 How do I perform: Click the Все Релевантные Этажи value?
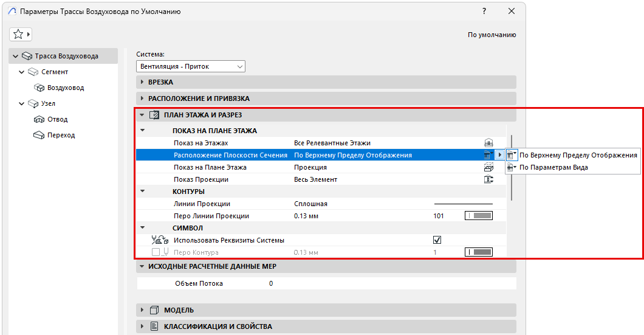pos(332,143)
